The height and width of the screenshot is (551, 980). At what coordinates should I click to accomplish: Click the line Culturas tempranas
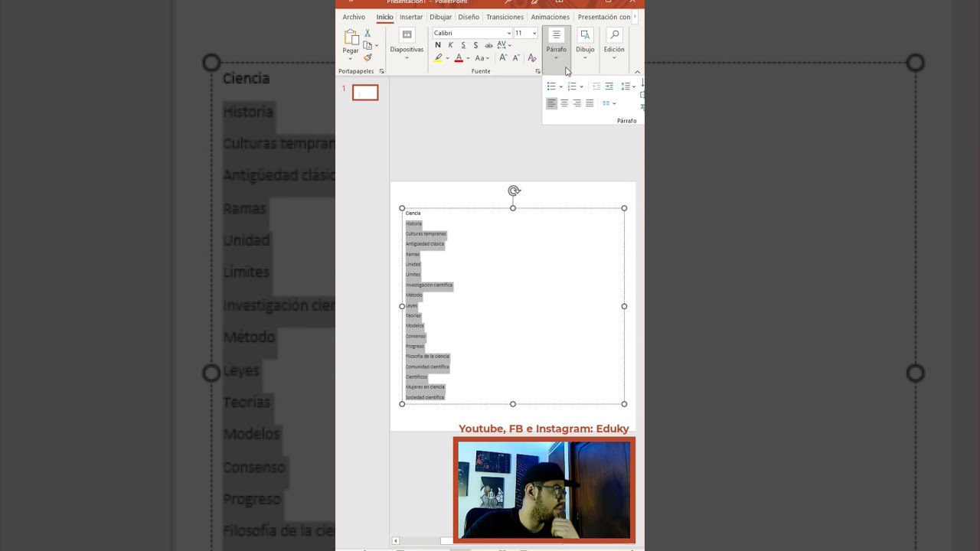point(426,233)
